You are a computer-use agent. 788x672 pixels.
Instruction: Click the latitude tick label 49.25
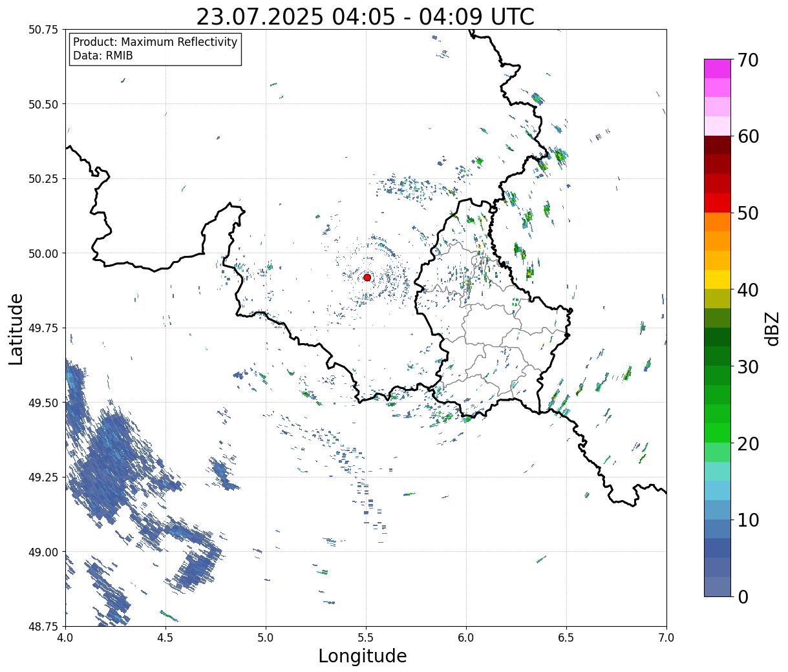(x=43, y=478)
